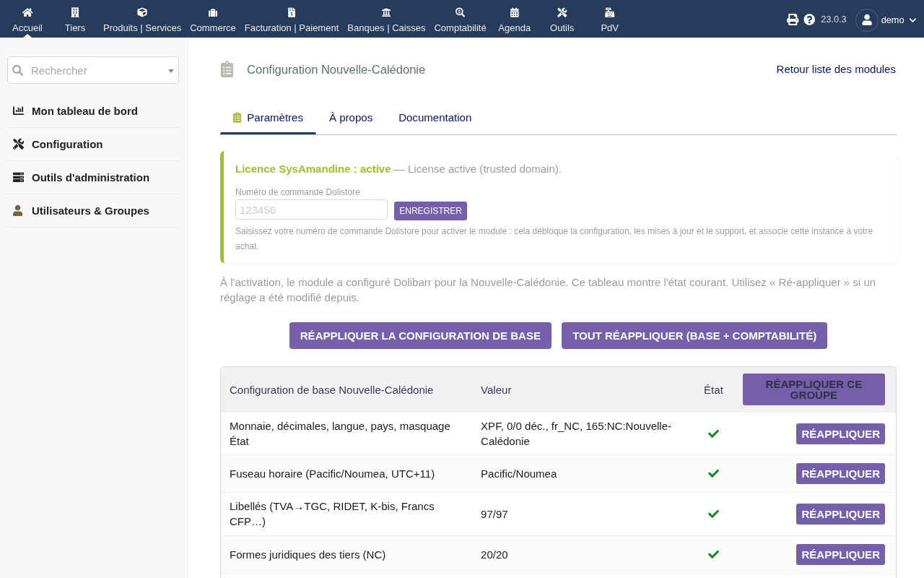
Task: Click the search magnifier icon in sidebar
Action: 18,70
